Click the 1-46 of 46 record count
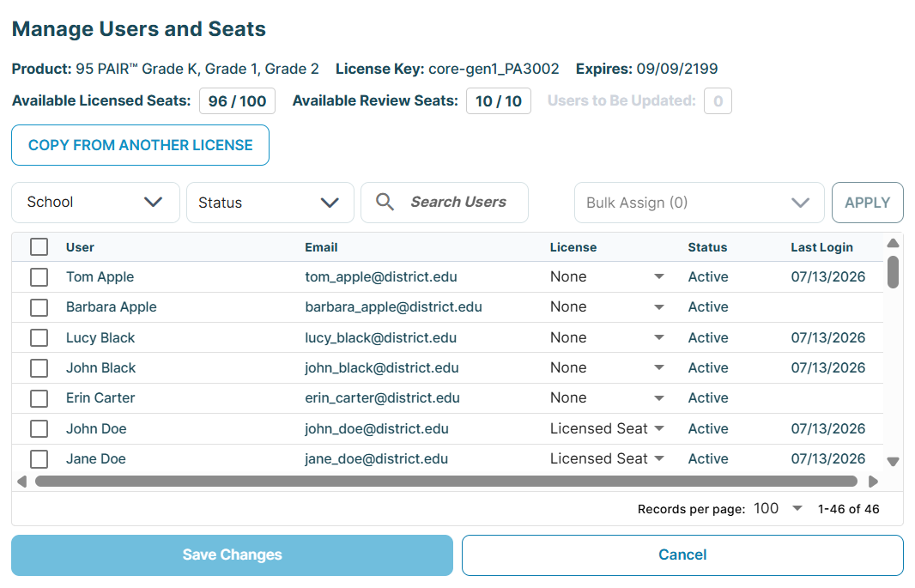Screen dimensions: 915x588 coord(848,509)
